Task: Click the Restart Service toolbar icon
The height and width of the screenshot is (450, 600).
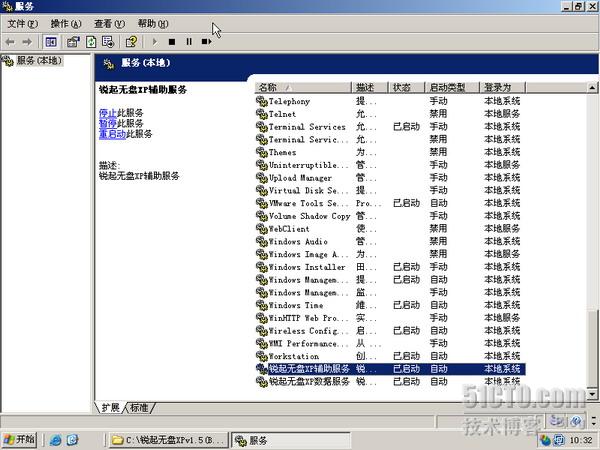Action: [x=206, y=42]
